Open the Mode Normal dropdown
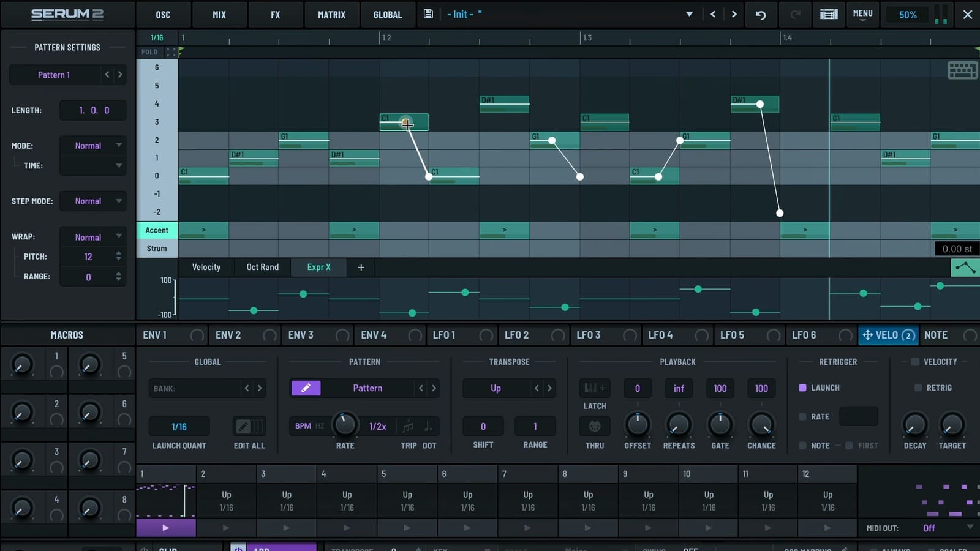Image resolution: width=980 pixels, height=551 pixels. [x=92, y=146]
